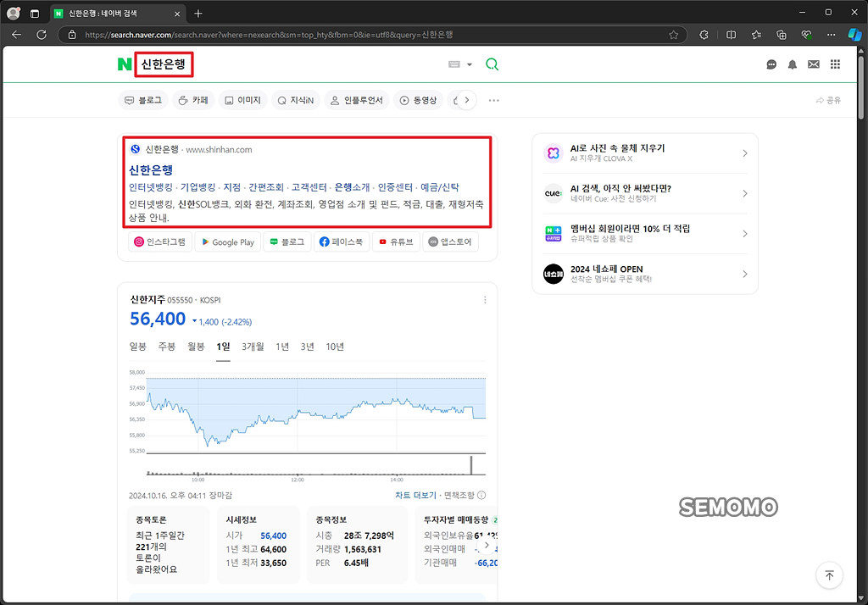This screenshot has width=868, height=605.
Task: Click the green Naver N logo
Action: (x=125, y=64)
